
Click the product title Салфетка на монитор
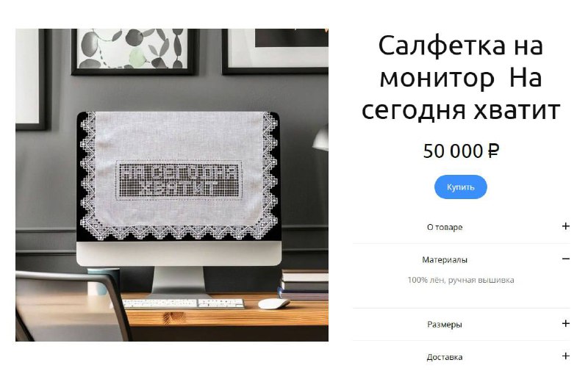461,62
